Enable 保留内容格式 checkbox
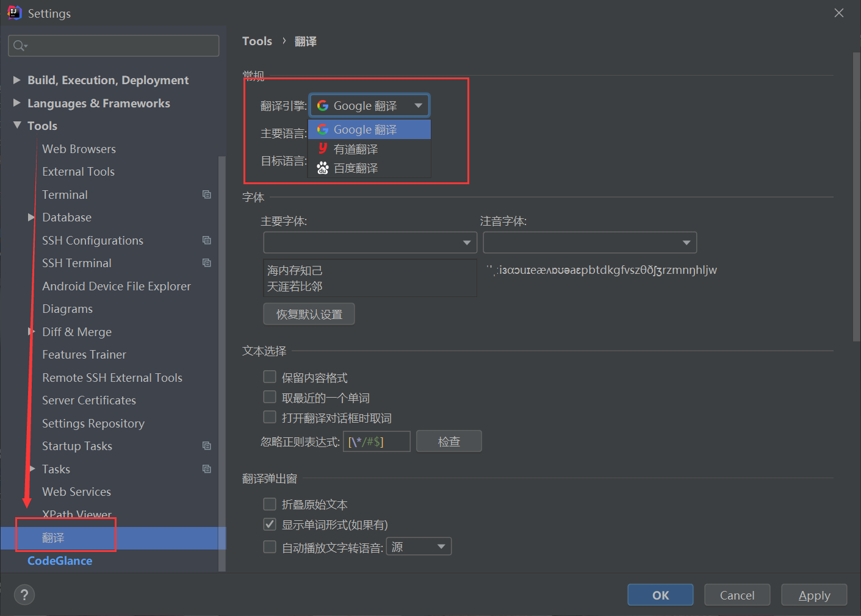861x616 pixels. pos(269,376)
